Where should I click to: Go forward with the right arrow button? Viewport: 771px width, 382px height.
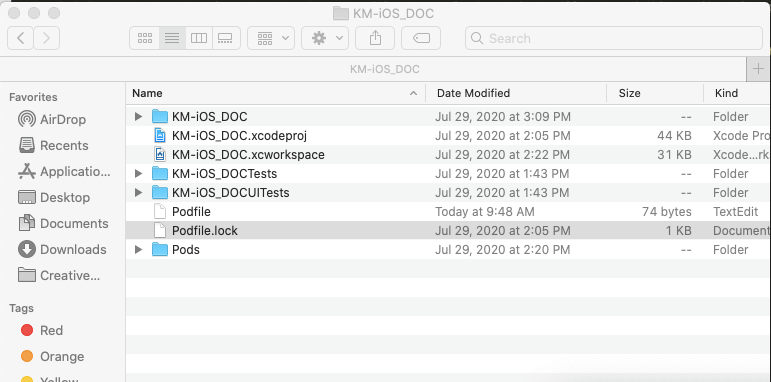coord(47,38)
